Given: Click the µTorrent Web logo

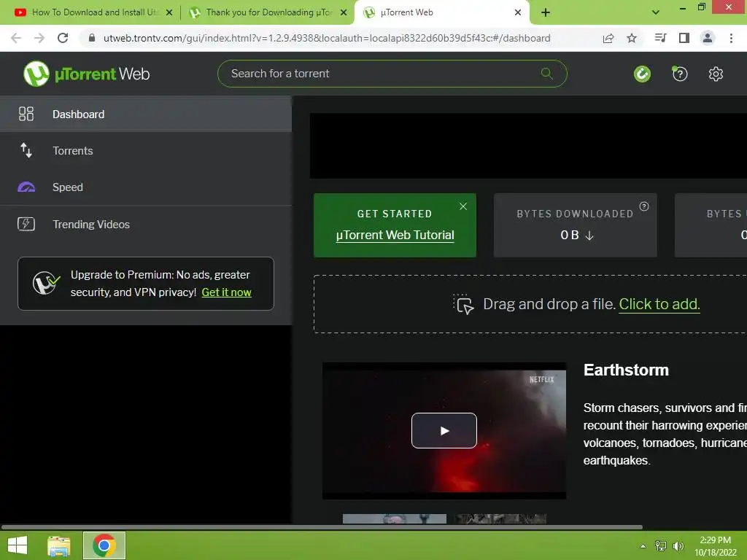Looking at the screenshot, I should click(86, 74).
